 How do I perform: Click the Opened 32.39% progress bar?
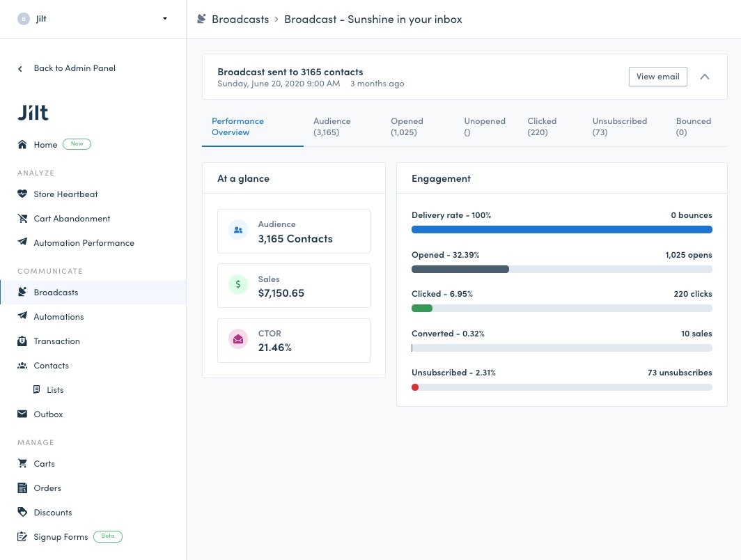561,270
